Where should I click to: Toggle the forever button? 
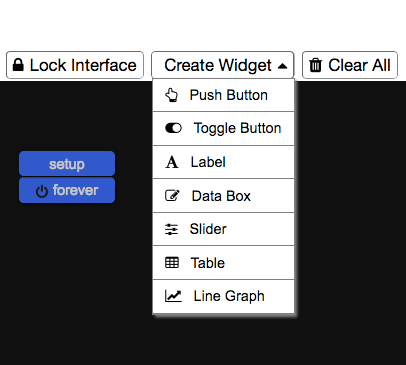coord(67,190)
